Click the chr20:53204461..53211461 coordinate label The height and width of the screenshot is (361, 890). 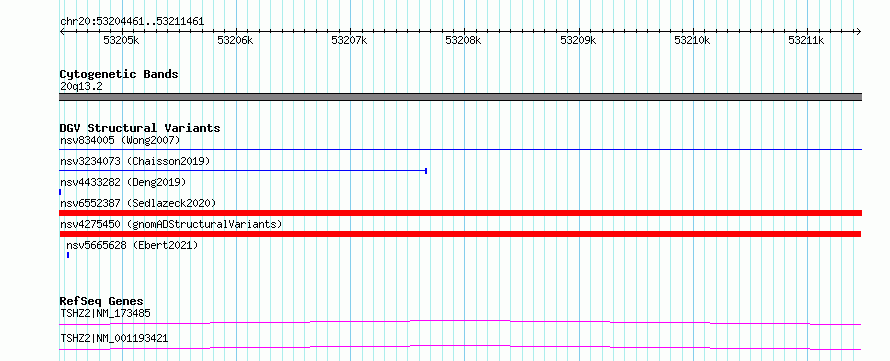(132, 22)
